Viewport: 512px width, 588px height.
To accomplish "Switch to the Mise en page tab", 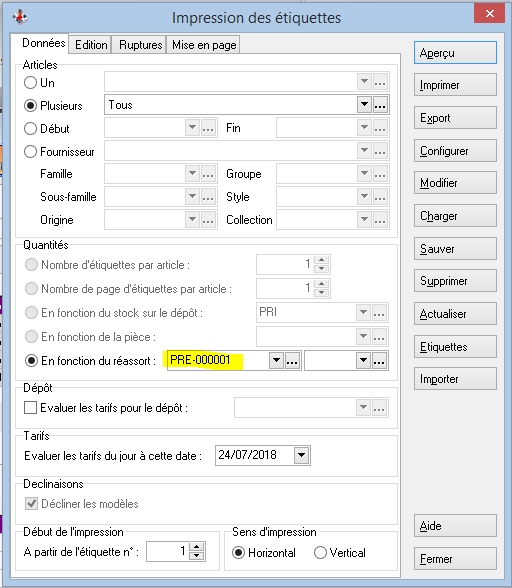I will [x=204, y=45].
